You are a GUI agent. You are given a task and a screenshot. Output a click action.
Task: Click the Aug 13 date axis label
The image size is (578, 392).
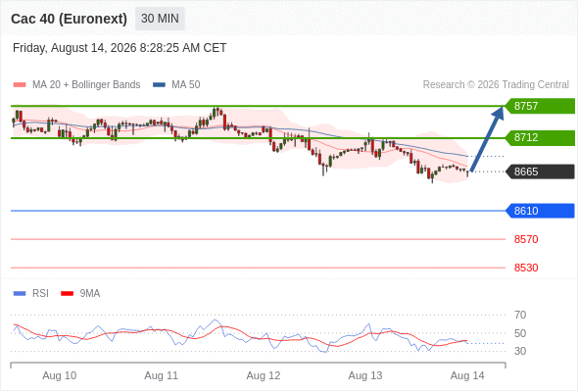pos(365,375)
